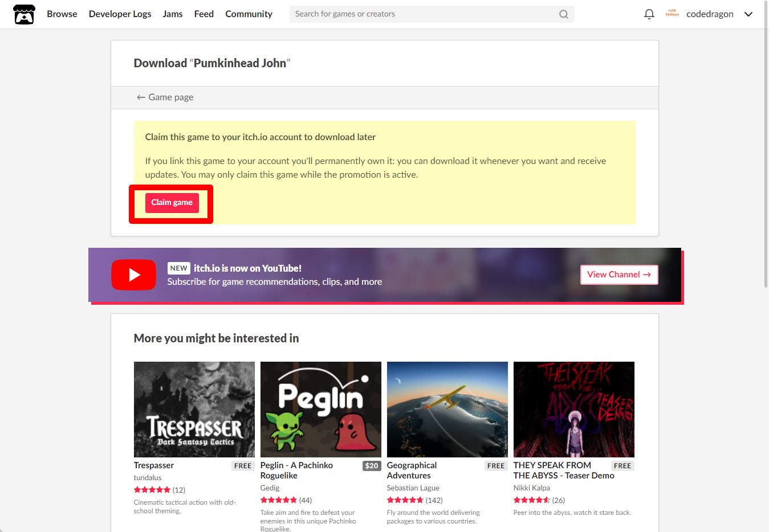The image size is (769, 532).
Task: Open Geographical Adventures thumbnail
Action: pos(447,410)
